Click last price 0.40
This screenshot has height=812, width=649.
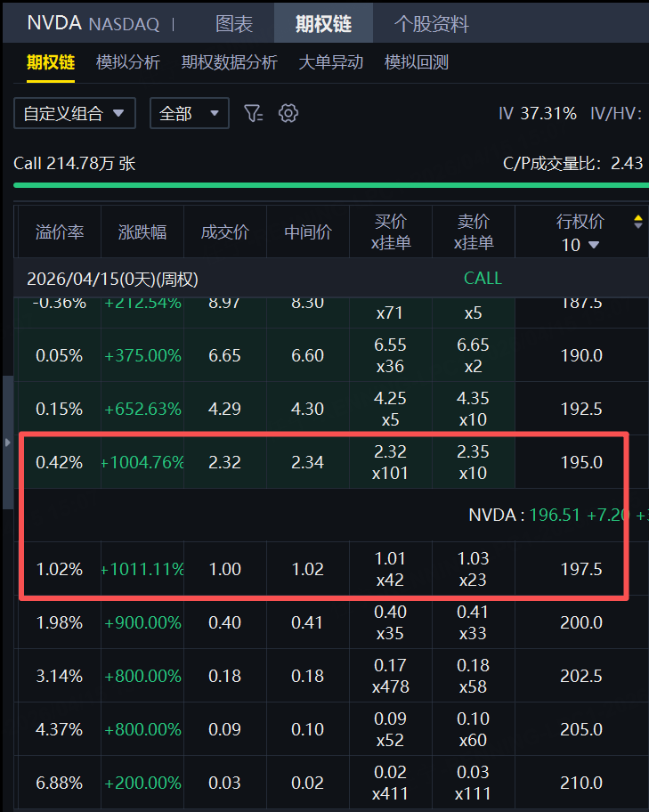[225, 622]
